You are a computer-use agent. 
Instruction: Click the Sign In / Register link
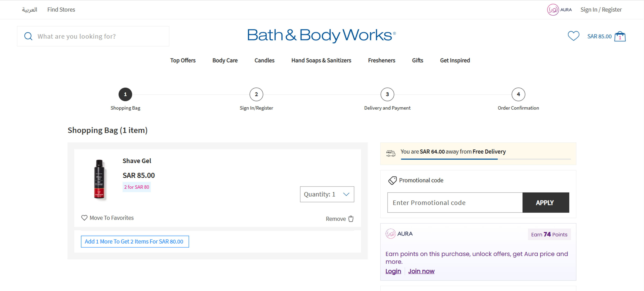pos(601,10)
